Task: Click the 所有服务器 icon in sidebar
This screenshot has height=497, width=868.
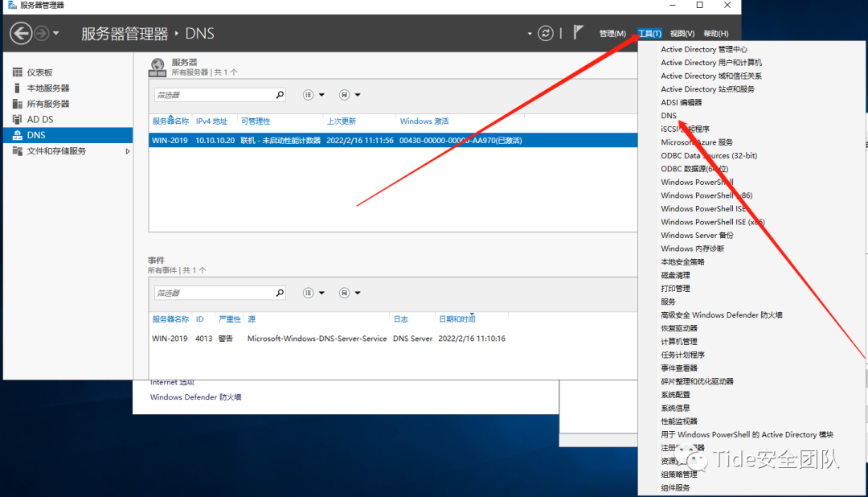Action: [x=17, y=104]
